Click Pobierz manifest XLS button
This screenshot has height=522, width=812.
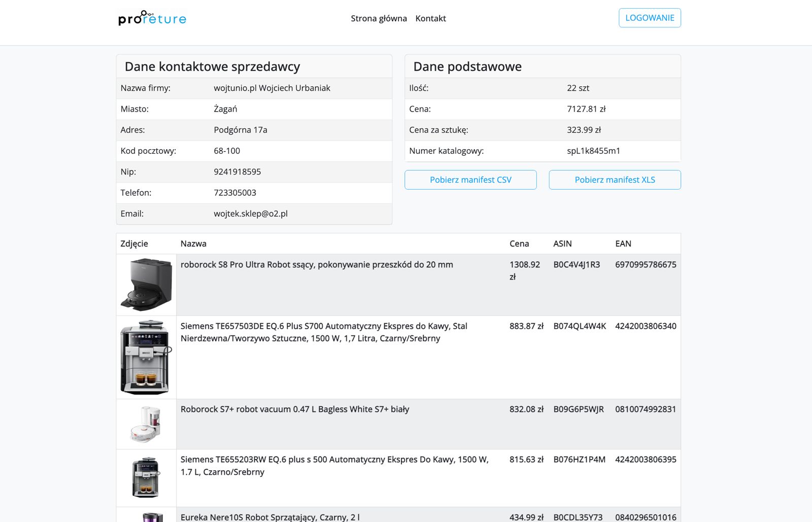click(615, 180)
